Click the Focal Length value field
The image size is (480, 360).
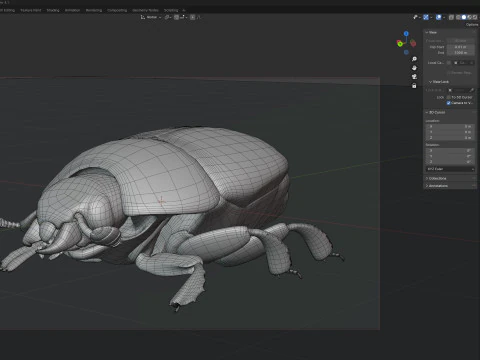click(461, 41)
